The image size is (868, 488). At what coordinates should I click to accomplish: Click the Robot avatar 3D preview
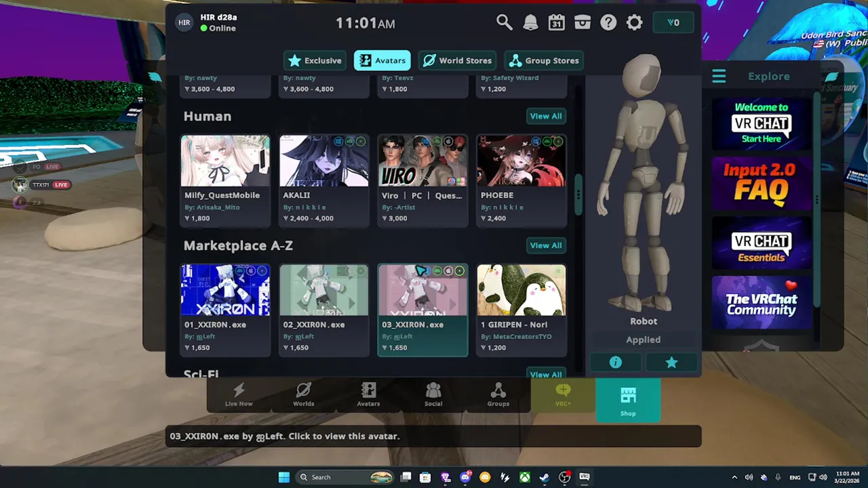tap(643, 183)
